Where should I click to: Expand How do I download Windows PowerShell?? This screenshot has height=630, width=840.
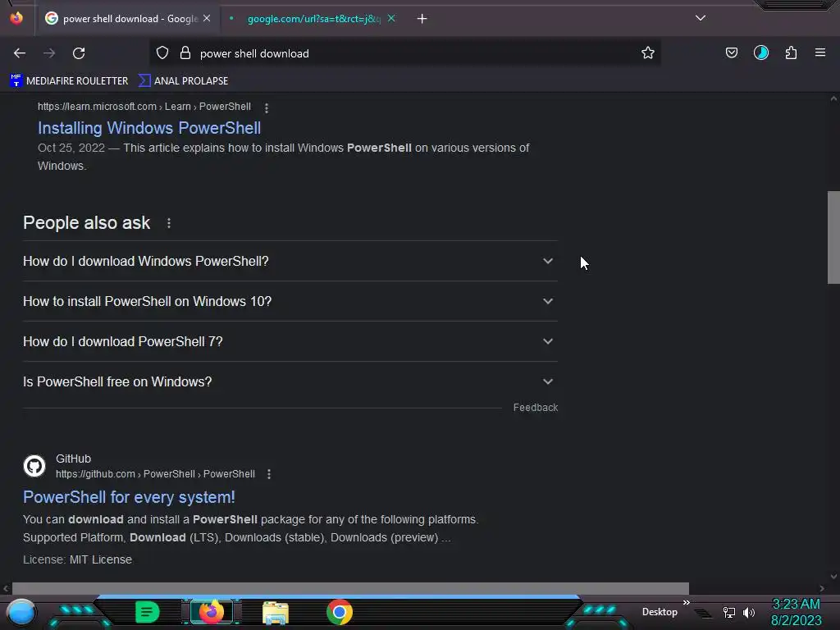[290, 261]
